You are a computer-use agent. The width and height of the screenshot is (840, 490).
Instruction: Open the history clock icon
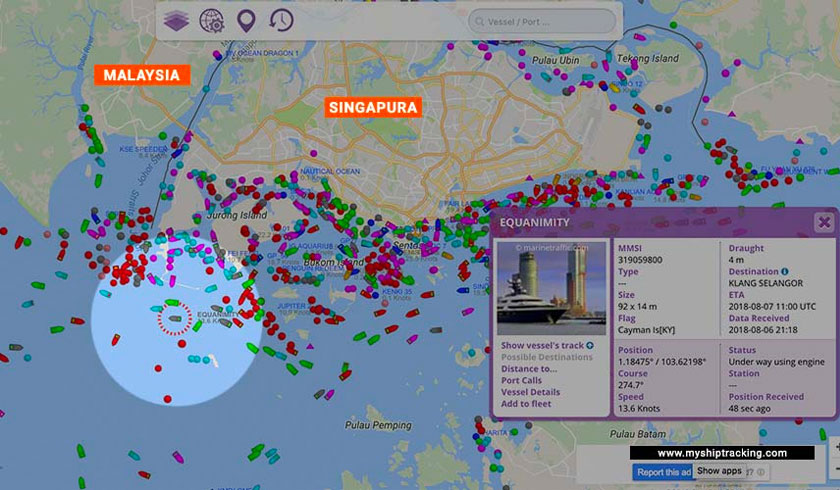281,20
